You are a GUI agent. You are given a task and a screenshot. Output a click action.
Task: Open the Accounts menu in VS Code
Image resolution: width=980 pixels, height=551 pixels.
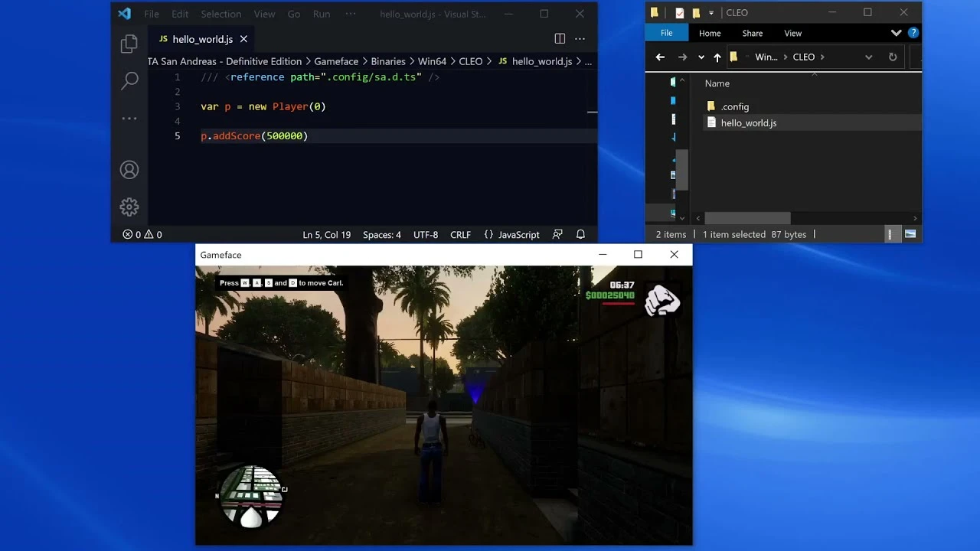pos(129,170)
